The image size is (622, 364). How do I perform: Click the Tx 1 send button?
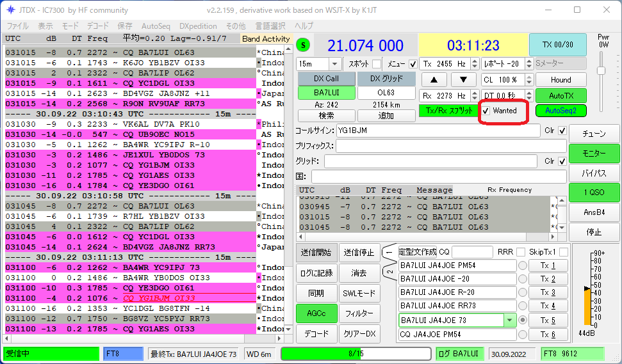pyautogui.click(x=548, y=265)
